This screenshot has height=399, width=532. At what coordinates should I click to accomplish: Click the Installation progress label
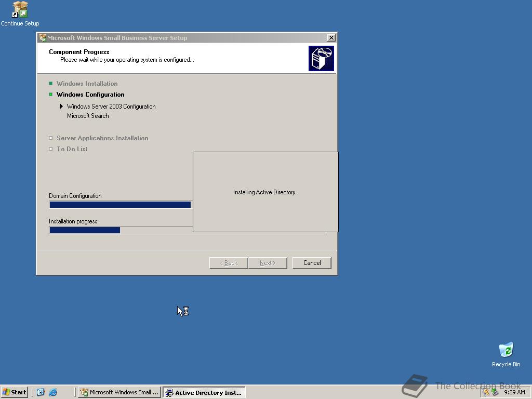[74, 221]
